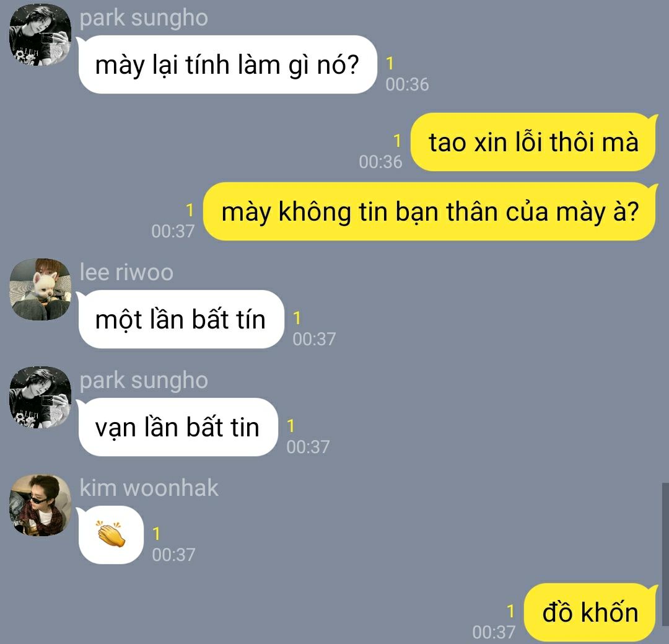The width and height of the screenshot is (669, 644).
Task: Tap unread count next to clapping emoji
Action: click(156, 534)
